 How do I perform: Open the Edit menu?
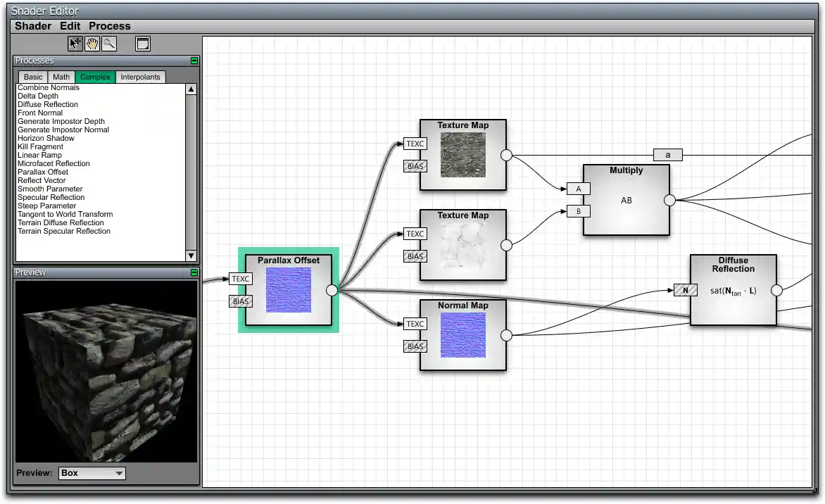[x=70, y=26]
